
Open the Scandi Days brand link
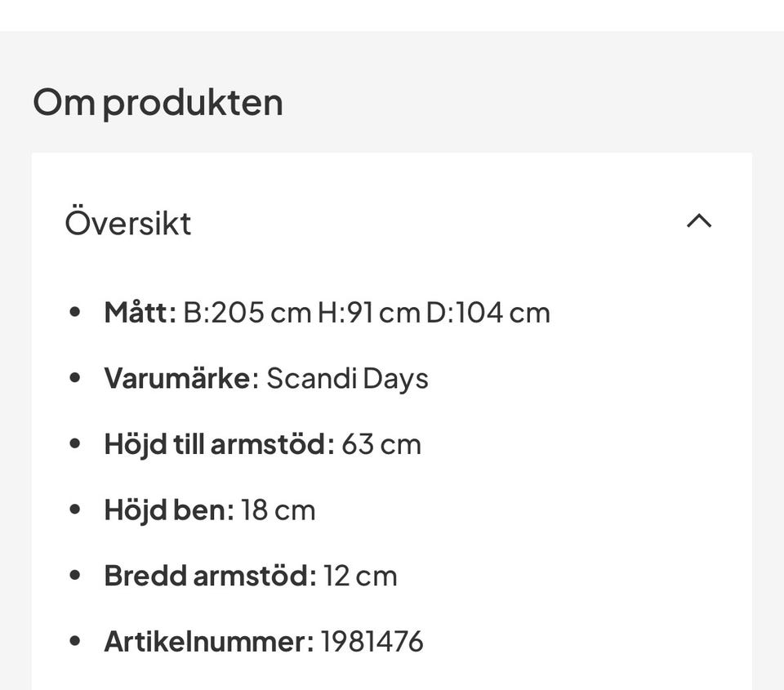click(x=350, y=377)
